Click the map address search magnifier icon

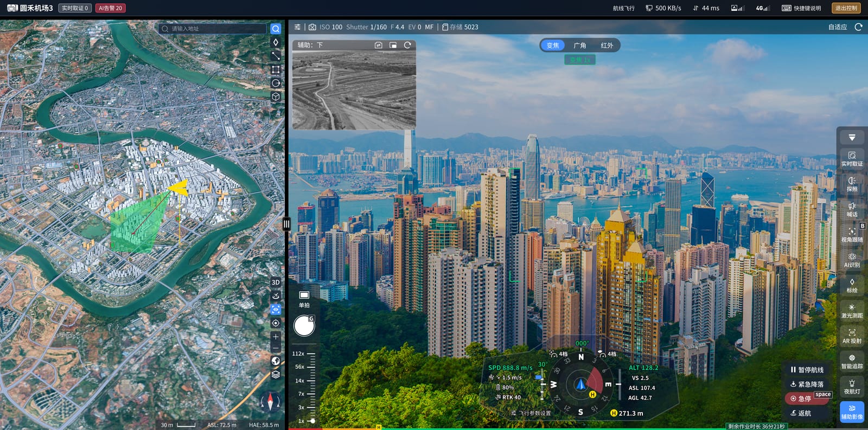tap(276, 29)
